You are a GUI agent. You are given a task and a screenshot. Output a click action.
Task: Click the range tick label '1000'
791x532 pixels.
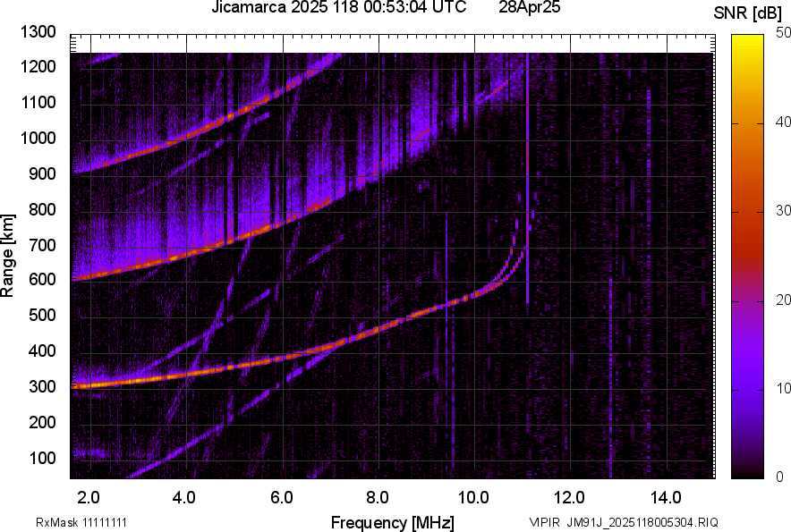pos(38,138)
